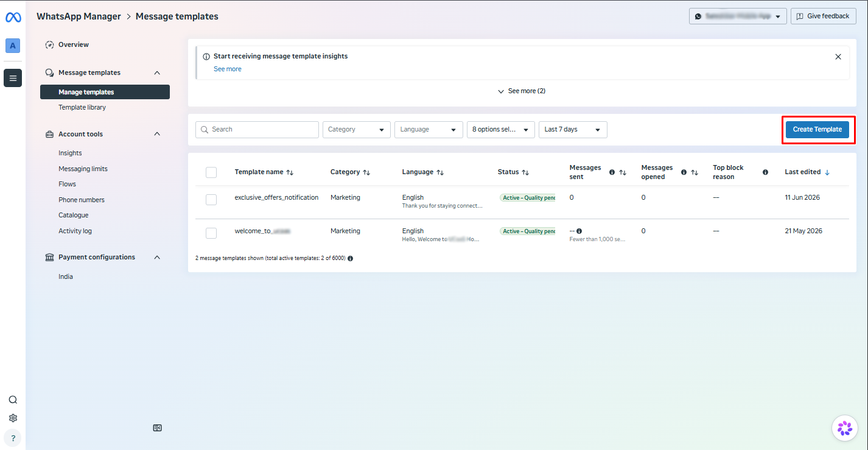
Task: Sort by Language column arrows
Action: (440, 172)
